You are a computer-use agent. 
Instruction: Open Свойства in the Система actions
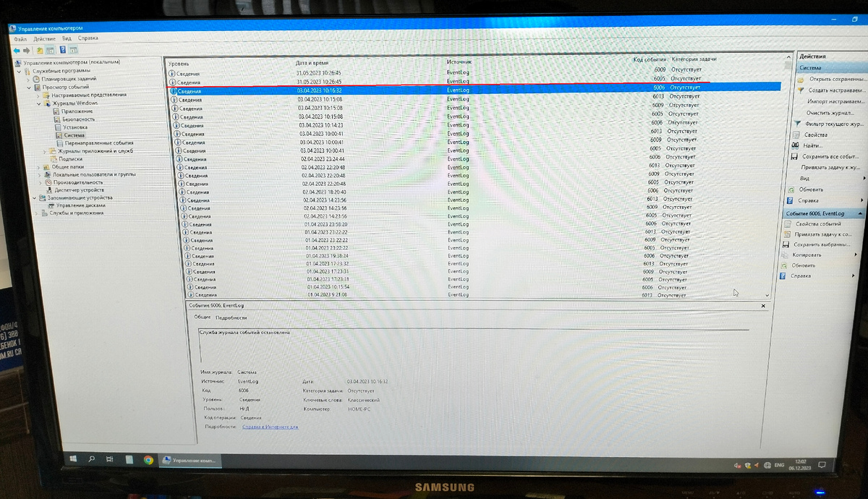(x=815, y=135)
